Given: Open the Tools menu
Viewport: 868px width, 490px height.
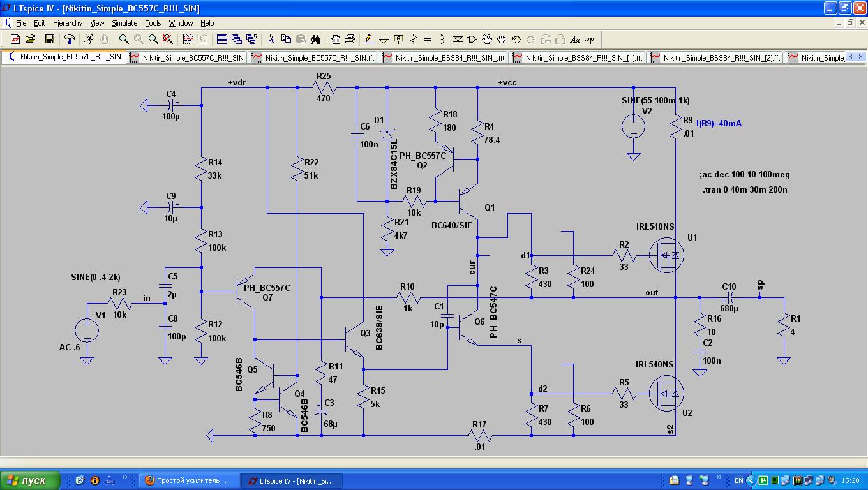Looking at the screenshot, I should pyautogui.click(x=153, y=23).
